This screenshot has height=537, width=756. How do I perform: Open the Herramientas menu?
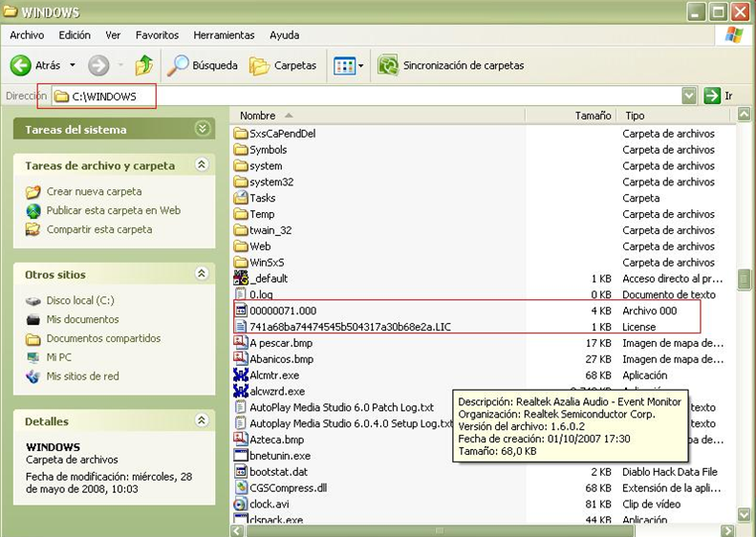tap(224, 35)
